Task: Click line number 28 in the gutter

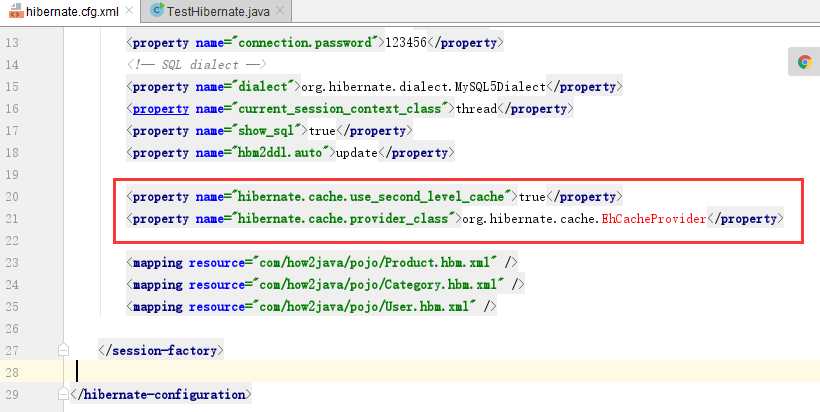Action: 11,372
